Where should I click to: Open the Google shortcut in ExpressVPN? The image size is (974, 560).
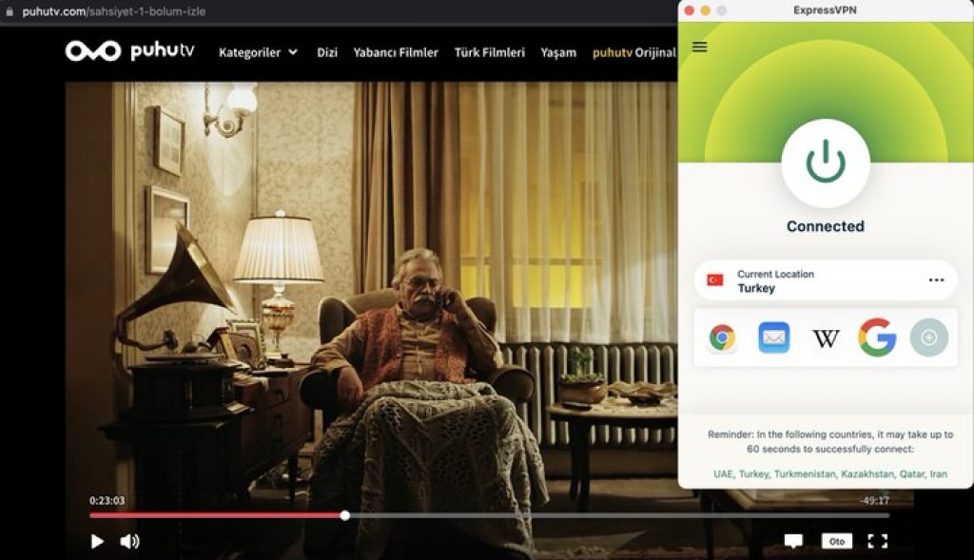point(877,338)
